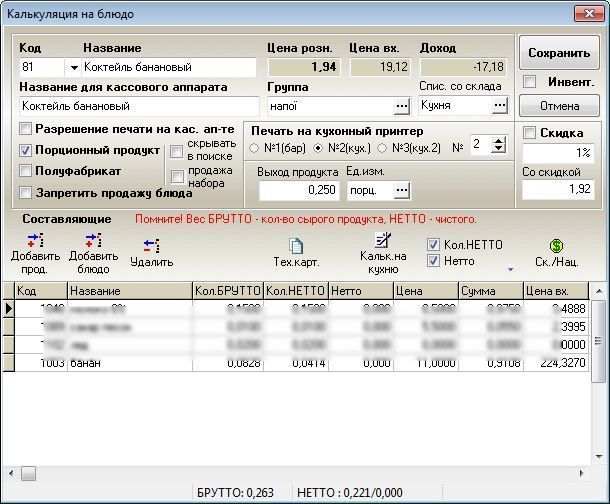Increase the printer № stepper value
The width and height of the screenshot is (610, 504).
pos(498,141)
